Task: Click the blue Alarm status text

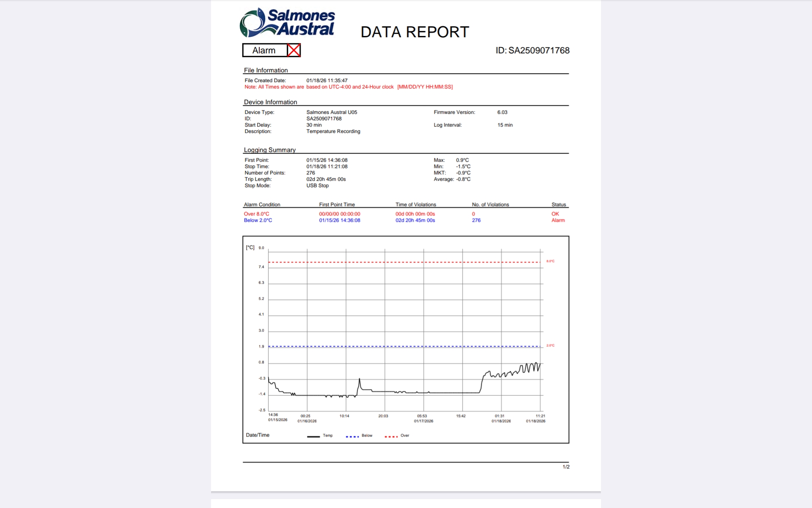Action: point(558,220)
